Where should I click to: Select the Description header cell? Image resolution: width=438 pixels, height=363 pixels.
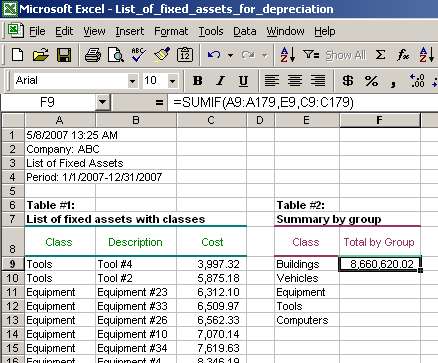(136, 242)
